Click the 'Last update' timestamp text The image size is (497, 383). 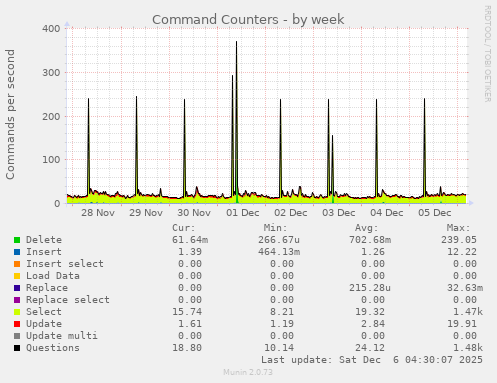coord(372,360)
